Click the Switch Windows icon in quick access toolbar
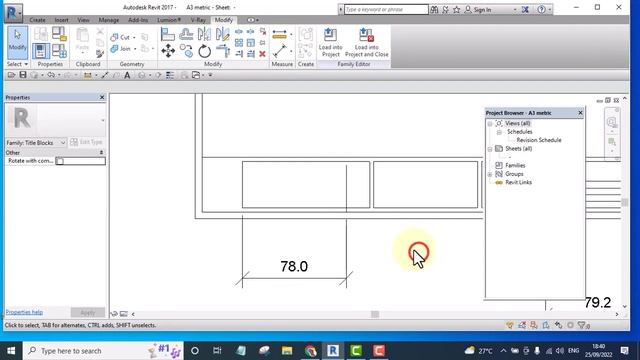640x360 pixels. (x=196, y=75)
